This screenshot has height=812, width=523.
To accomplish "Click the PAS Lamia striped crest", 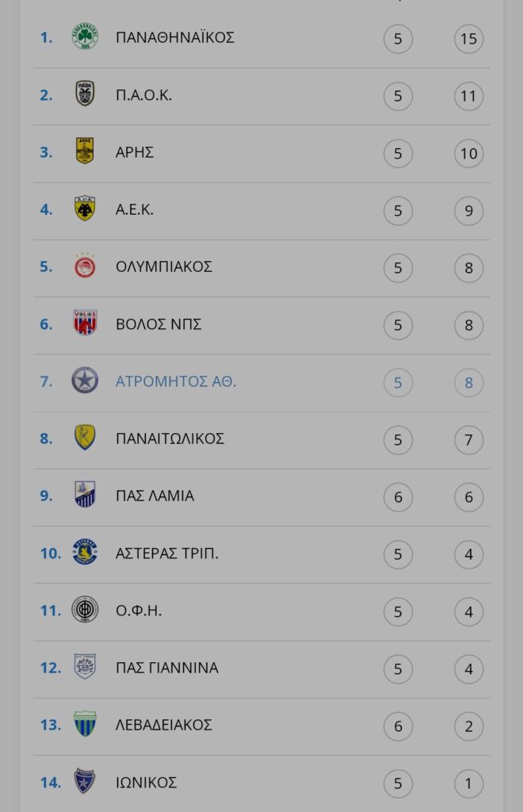I will 85,494.
